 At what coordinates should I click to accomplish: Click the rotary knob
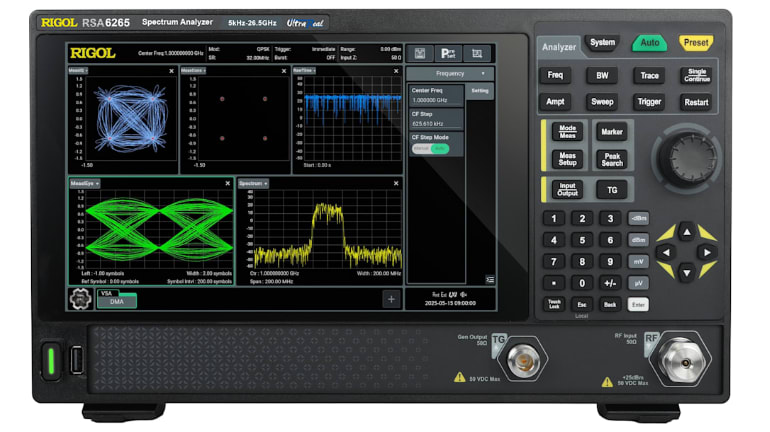coord(687,158)
